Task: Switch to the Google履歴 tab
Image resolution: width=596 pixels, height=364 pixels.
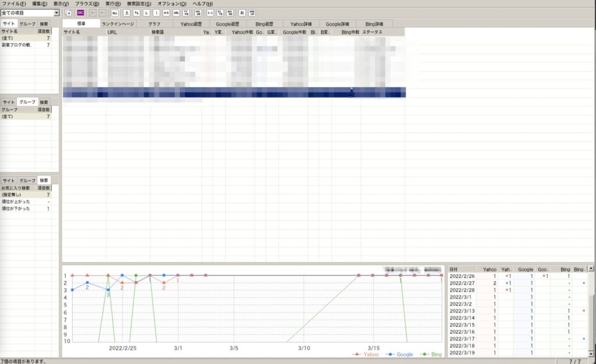Action: (x=228, y=24)
